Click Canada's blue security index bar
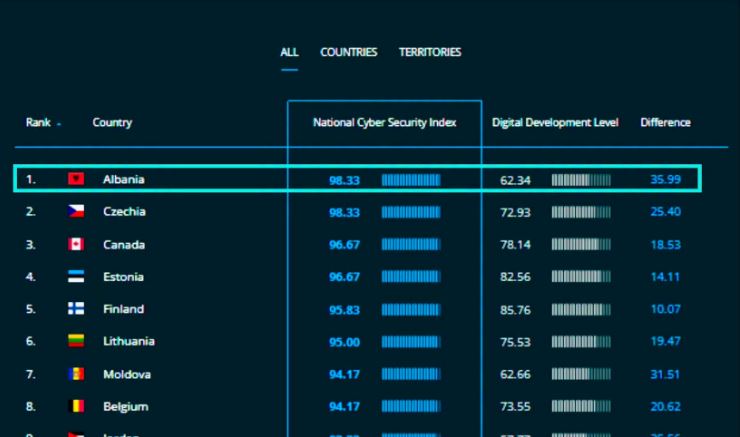Screen dimensions: 740x437 pyautogui.click(x=411, y=244)
